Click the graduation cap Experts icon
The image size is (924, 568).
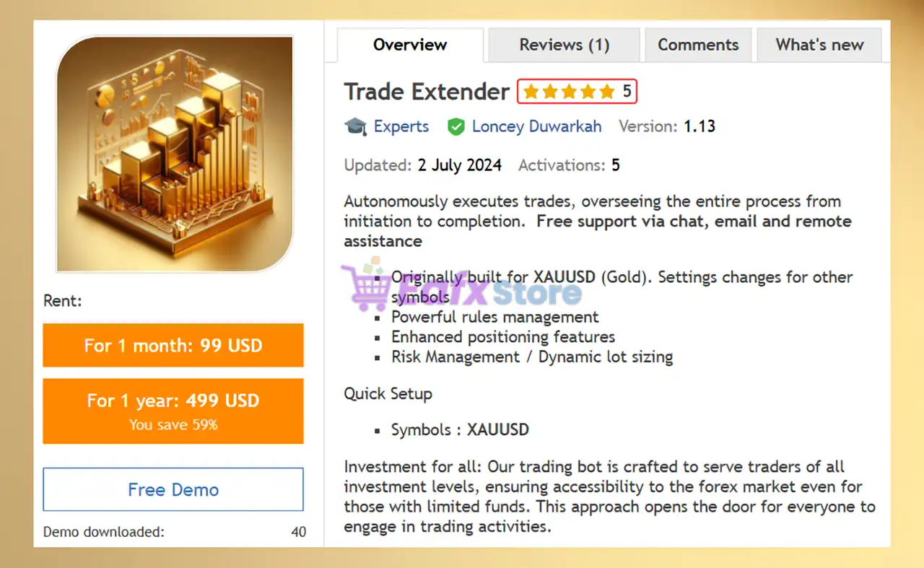(x=355, y=127)
